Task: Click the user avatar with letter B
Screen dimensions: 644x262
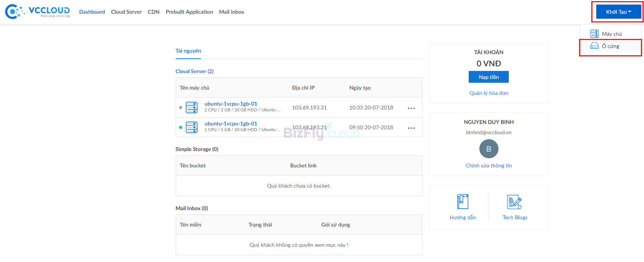Action: pyautogui.click(x=489, y=149)
